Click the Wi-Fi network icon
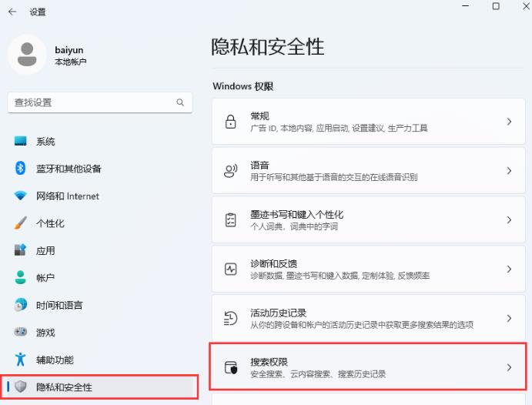532x405 pixels. (x=20, y=196)
